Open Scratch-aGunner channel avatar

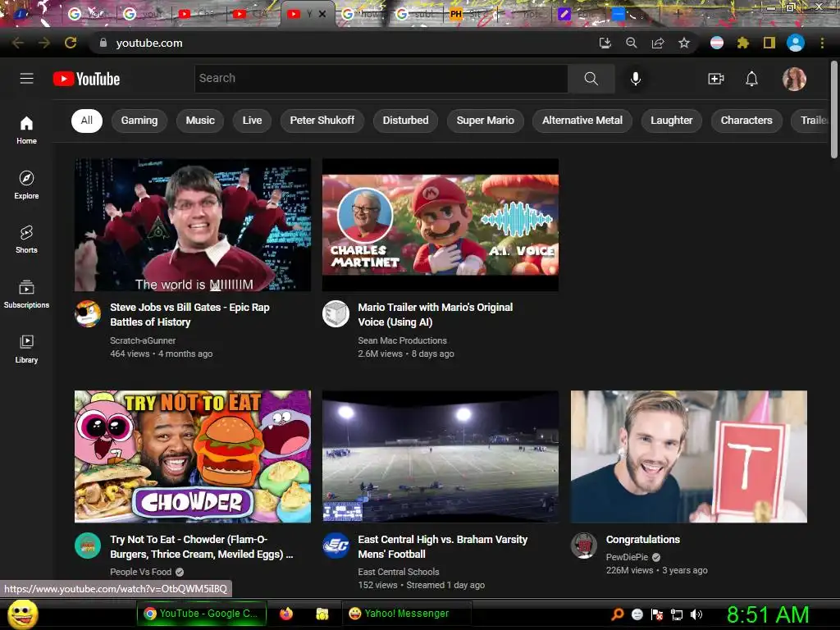pyautogui.click(x=88, y=314)
